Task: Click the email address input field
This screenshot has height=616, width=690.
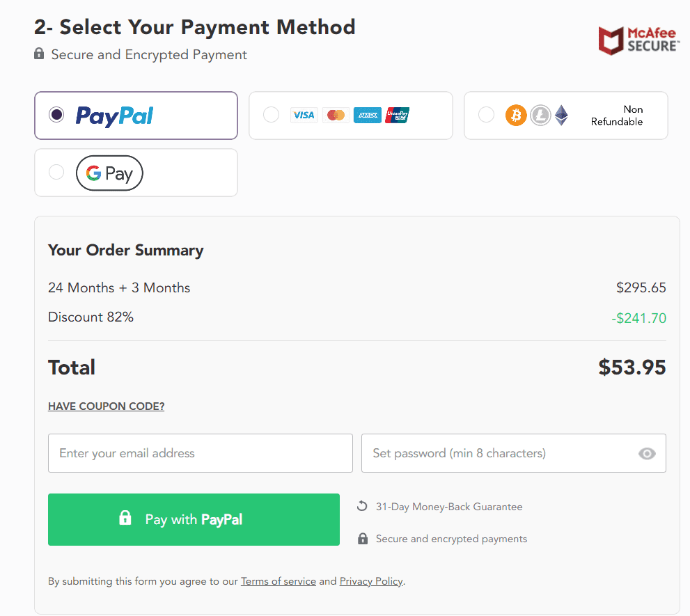Action: tap(200, 453)
